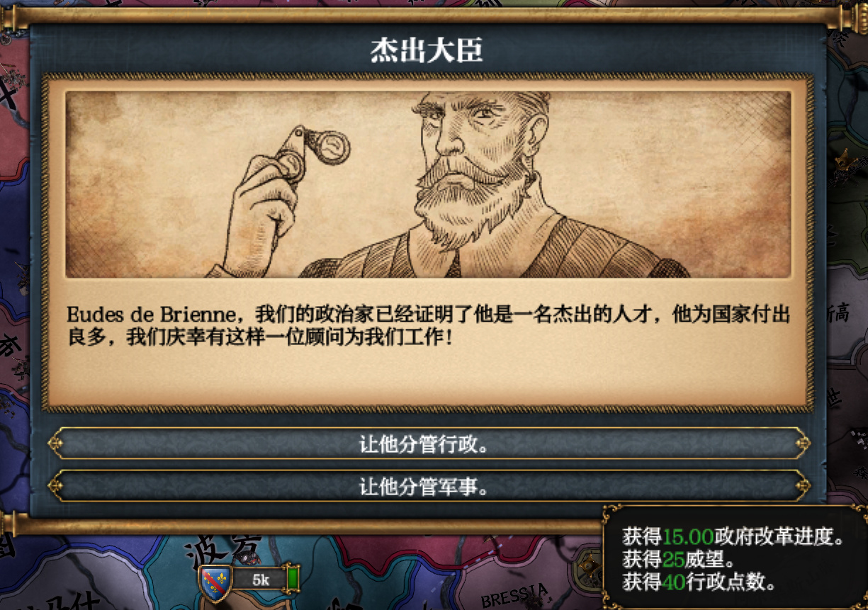The height and width of the screenshot is (610, 868).
Task: Click left ornament of 让他分管军事 option
Action: click(x=55, y=486)
